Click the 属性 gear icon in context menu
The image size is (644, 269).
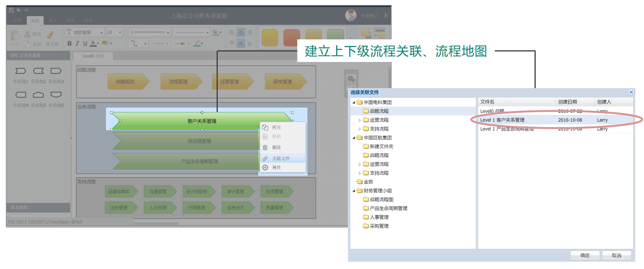point(265,167)
